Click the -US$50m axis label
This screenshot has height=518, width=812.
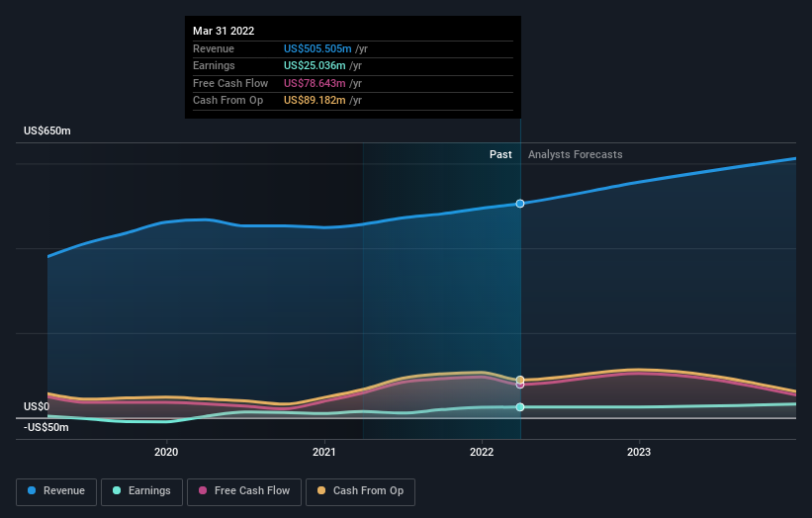click(46, 427)
